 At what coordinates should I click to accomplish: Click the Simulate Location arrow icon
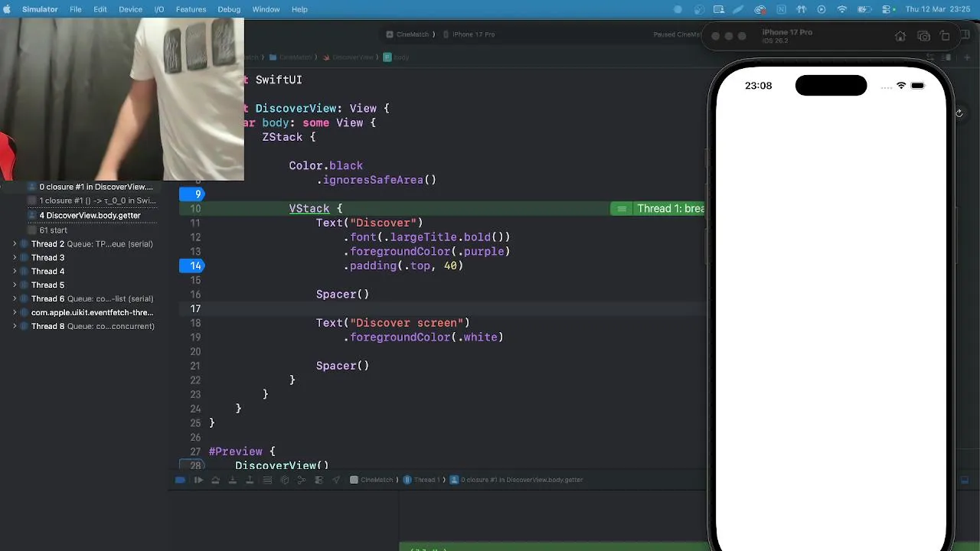[336, 480]
